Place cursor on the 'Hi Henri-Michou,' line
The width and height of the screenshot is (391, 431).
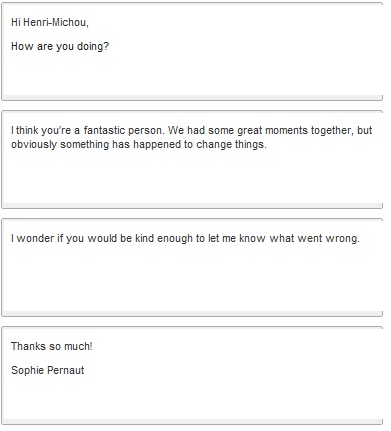coord(50,22)
